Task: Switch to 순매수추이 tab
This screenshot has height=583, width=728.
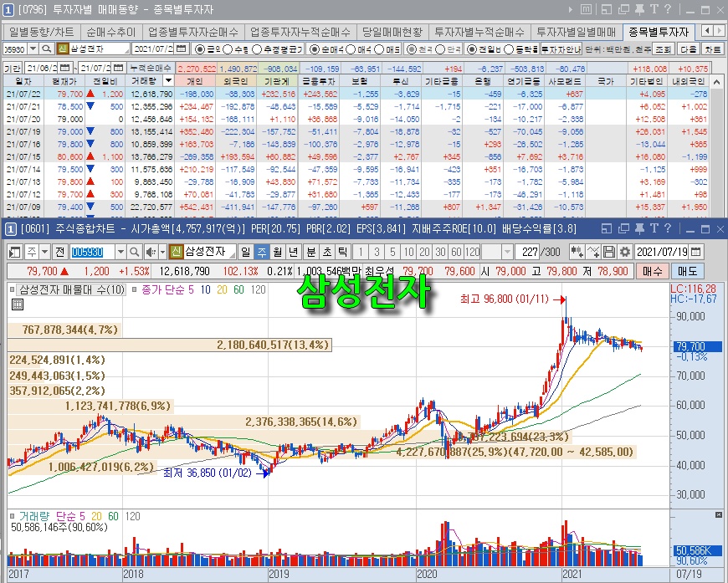Action: 111,32
